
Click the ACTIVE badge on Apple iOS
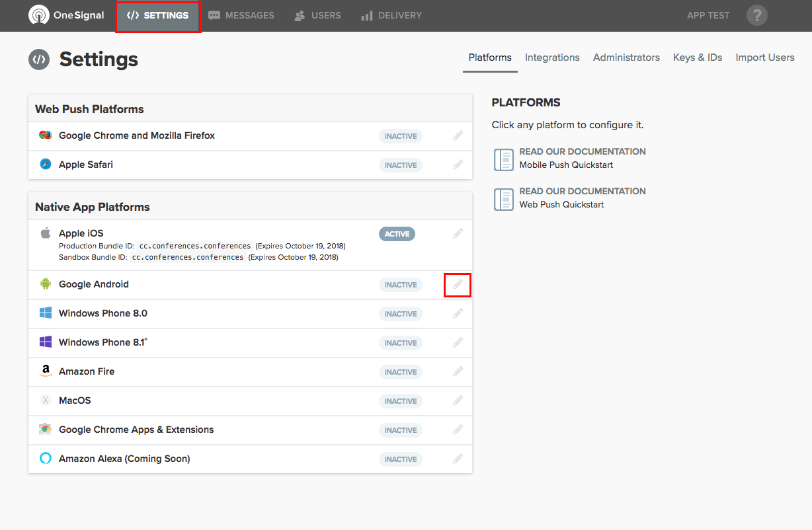click(x=397, y=234)
